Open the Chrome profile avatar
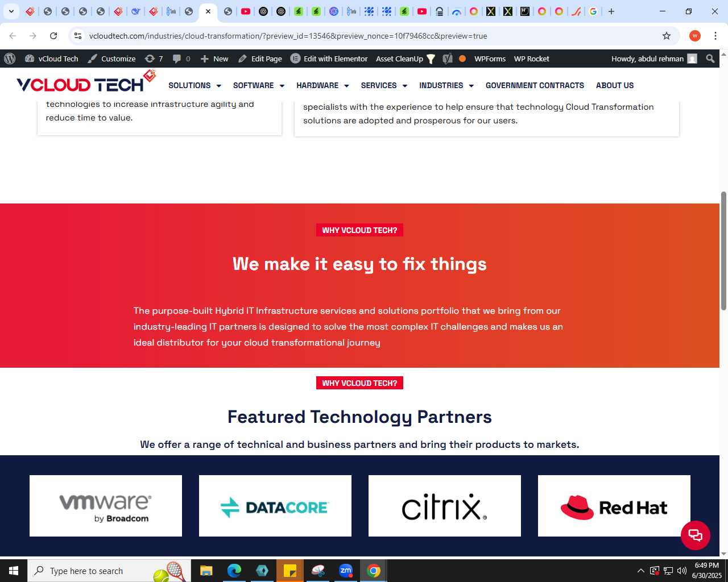The width and height of the screenshot is (728, 582). pyautogui.click(x=695, y=36)
